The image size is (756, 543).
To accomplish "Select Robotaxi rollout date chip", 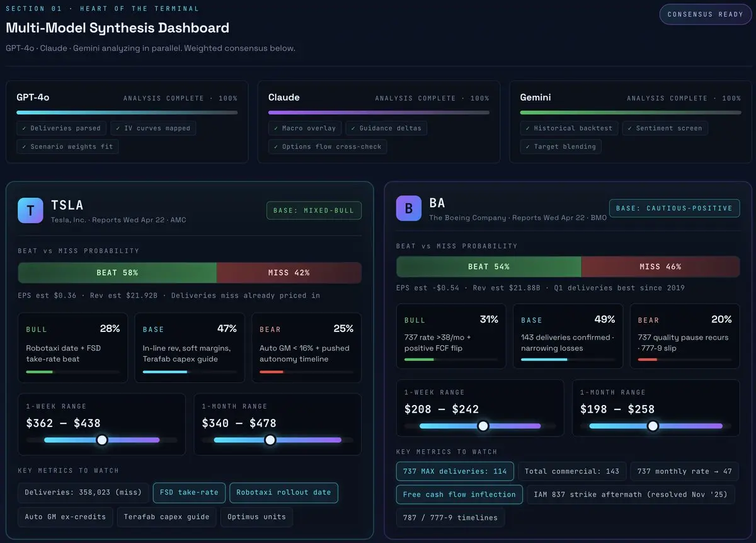I will point(283,493).
